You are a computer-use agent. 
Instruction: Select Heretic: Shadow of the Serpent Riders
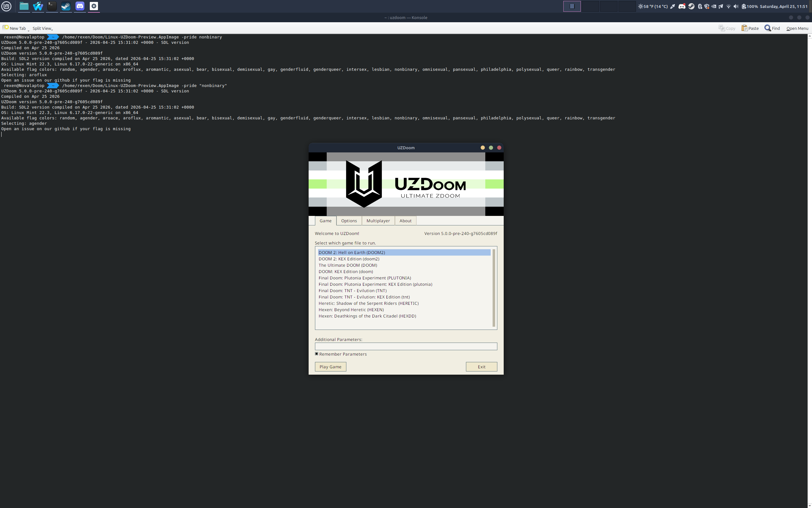click(x=404, y=304)
